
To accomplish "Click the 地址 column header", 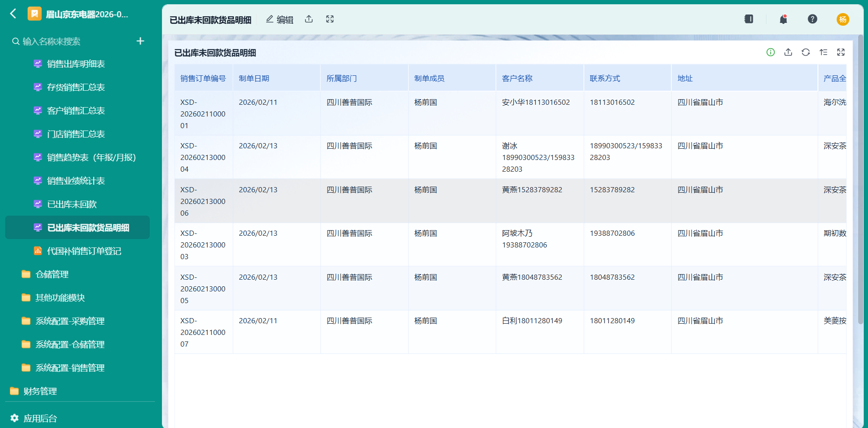I will [x=744, y=79].
